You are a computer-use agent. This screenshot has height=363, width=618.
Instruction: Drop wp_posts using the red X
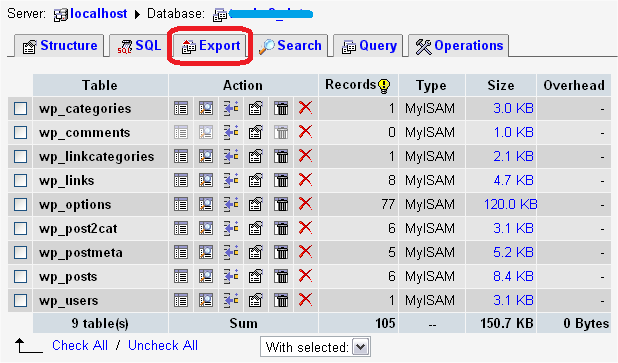pyautogui.click(x=305, y=276)
